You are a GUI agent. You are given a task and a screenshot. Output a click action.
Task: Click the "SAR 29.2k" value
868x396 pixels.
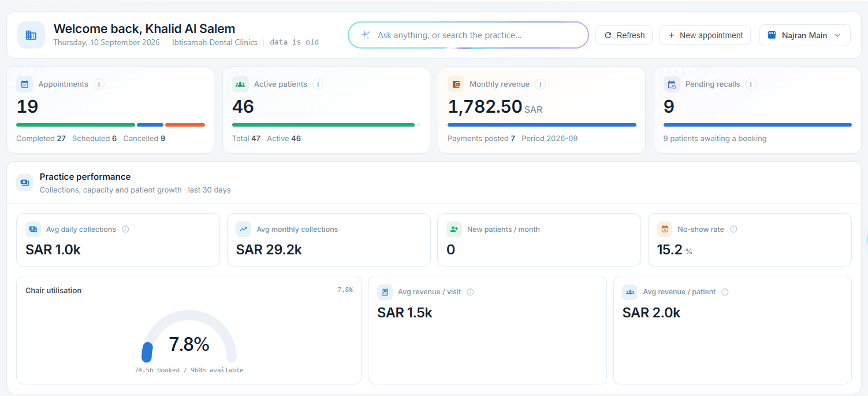tap(269, 250)
